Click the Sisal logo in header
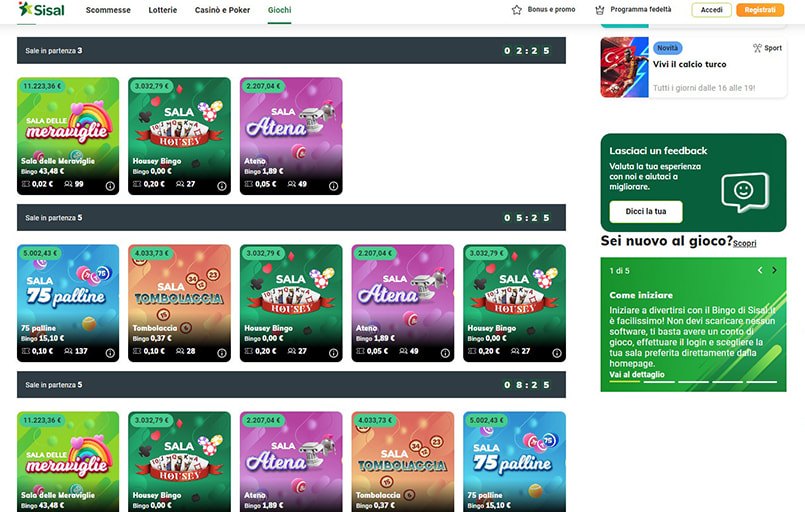805x512 pixels. 41,10
